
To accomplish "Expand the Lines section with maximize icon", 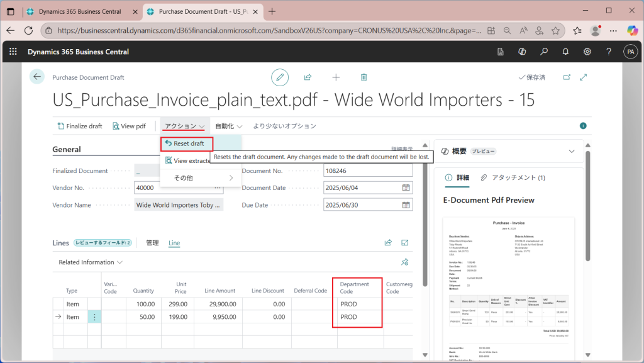I will click(x=404, y=243).
